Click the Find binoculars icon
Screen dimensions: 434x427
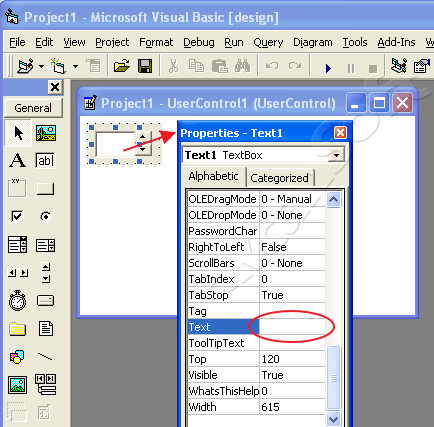[242, 66]
